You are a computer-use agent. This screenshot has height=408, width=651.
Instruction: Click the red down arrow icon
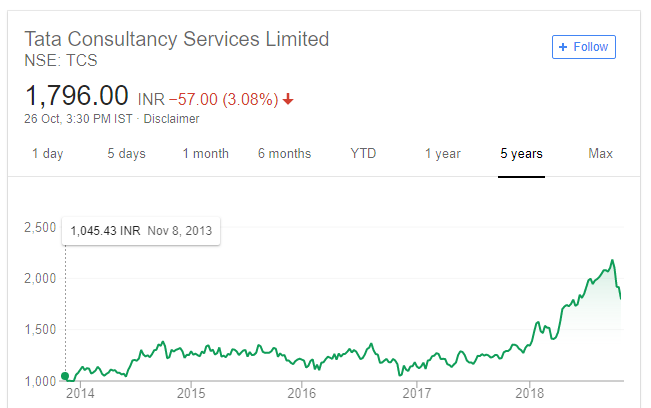click(x=288, y=99)
